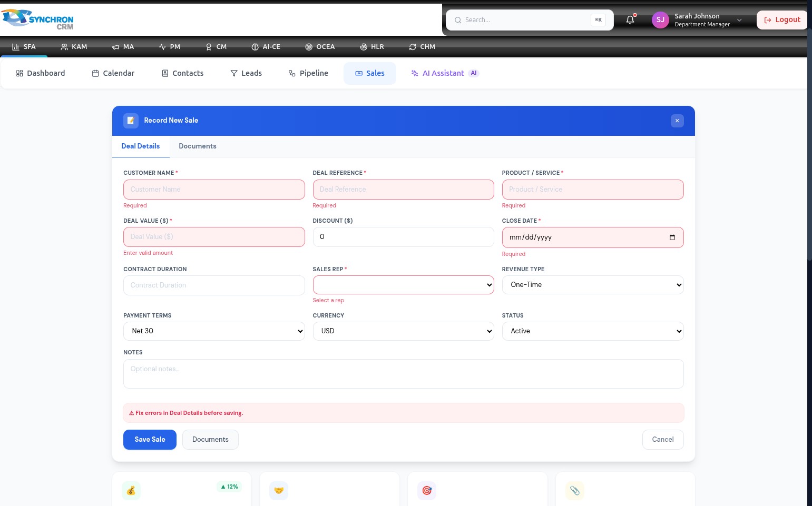Open notifications bell icon
The height and width of the screenshot is (506, 812).
(630, 20)
